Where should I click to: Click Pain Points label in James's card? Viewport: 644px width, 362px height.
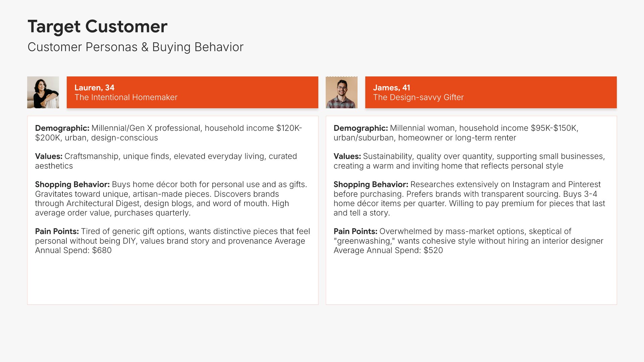pyautogui.click(x=355, y=232)
